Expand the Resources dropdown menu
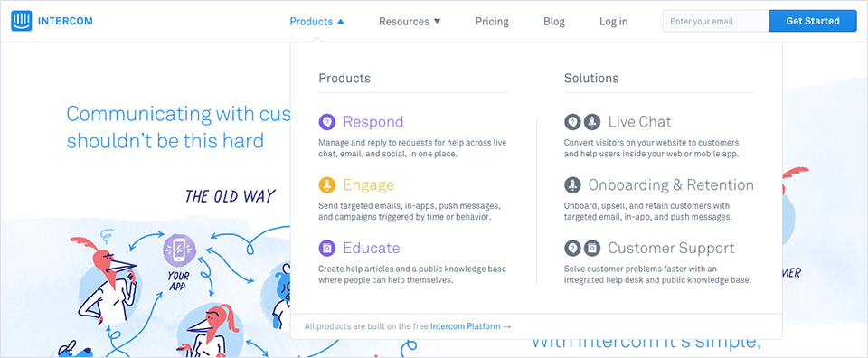868x358 pixels. (x=410, y=22)
